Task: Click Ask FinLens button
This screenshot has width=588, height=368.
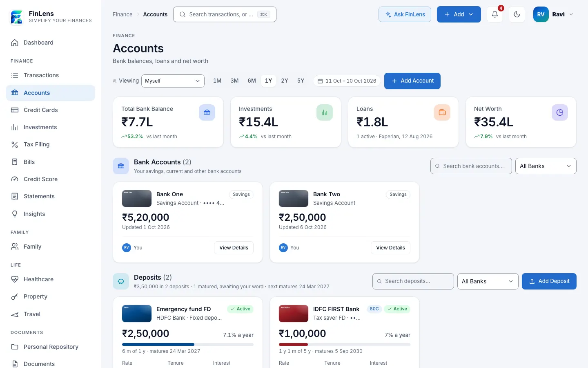Action: [405, 14]
